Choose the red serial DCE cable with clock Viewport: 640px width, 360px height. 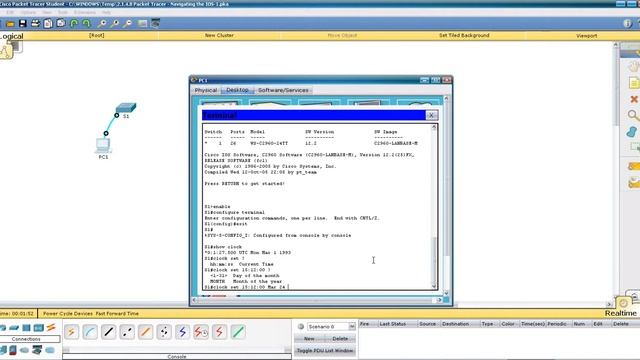(x=201, y=332)
